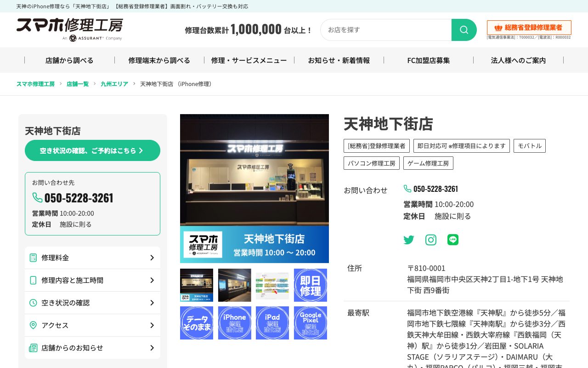Expand アクセス row chevron
588x368 pixels.
[x=152, y=325]
